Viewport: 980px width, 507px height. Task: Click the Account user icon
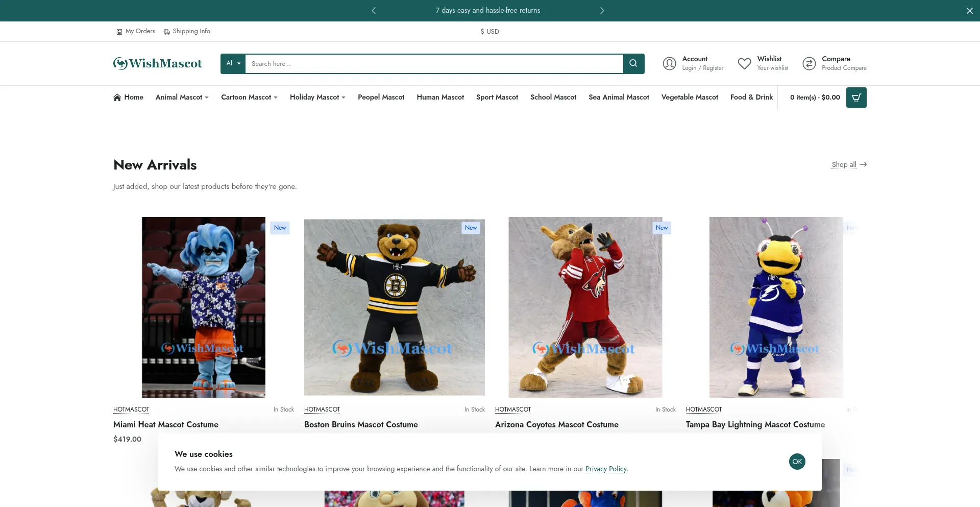point(669,64)
